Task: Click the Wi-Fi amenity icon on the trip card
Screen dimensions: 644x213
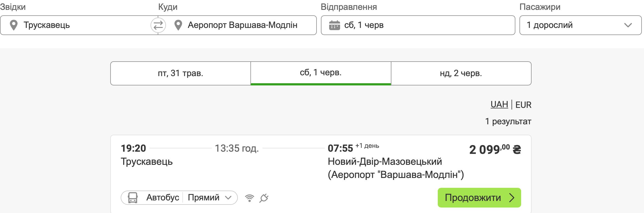Action: 249,198
